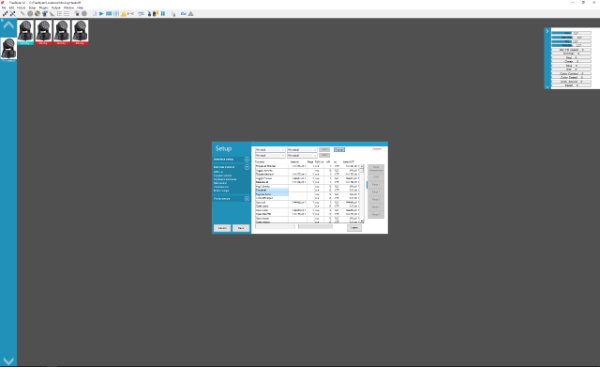Collapse the External control section in Setup
The width and height of the screenshot is (600, 367).
coord(247,167)
